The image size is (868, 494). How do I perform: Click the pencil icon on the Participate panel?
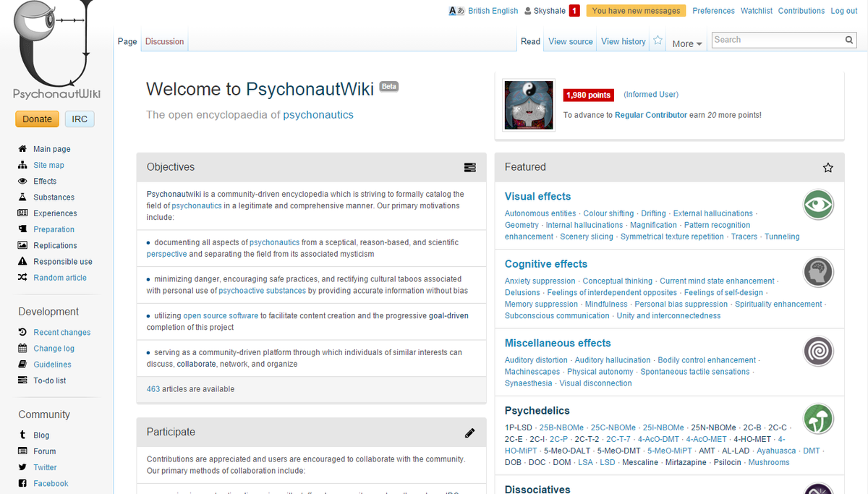coord(470,432)
